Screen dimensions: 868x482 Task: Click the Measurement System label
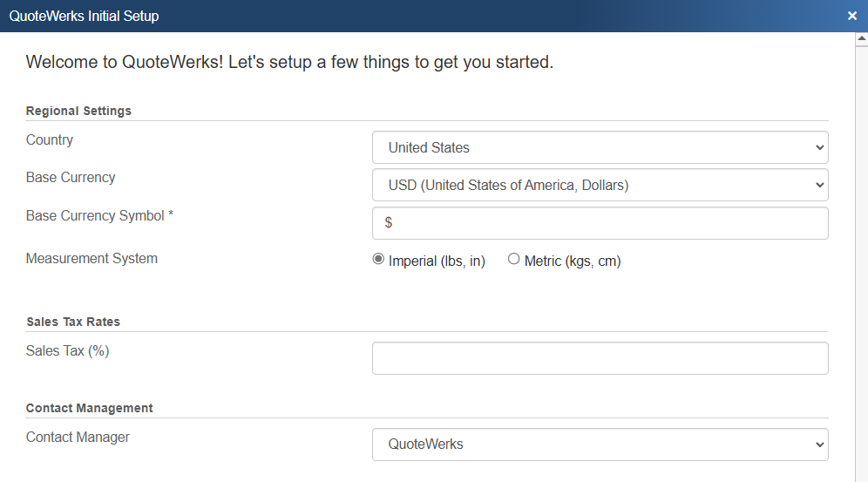pyautogui.click(x=92, y=259)
